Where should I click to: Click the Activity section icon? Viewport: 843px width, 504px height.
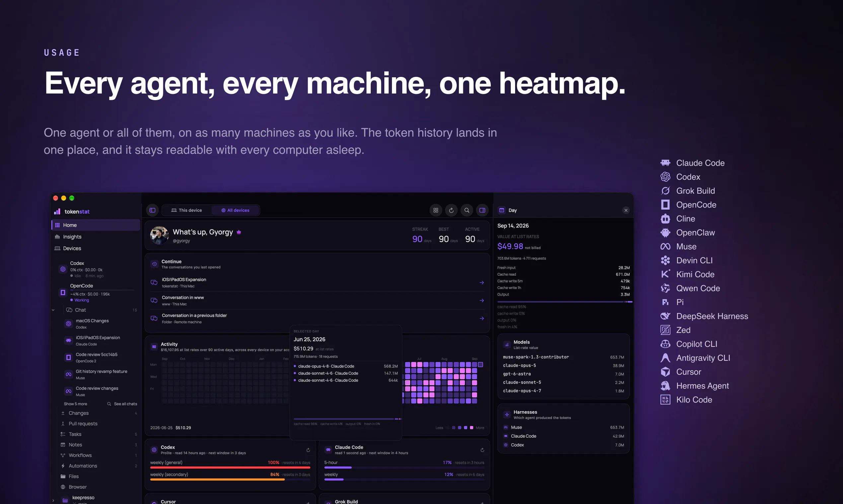click(154, 347)
